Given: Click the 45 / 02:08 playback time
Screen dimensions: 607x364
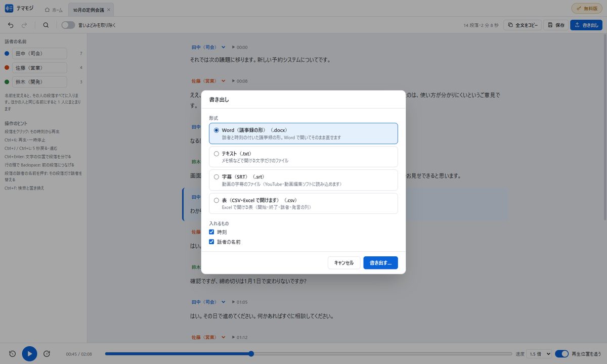Looking at the screenshot, I should click(x=78, y=354).
